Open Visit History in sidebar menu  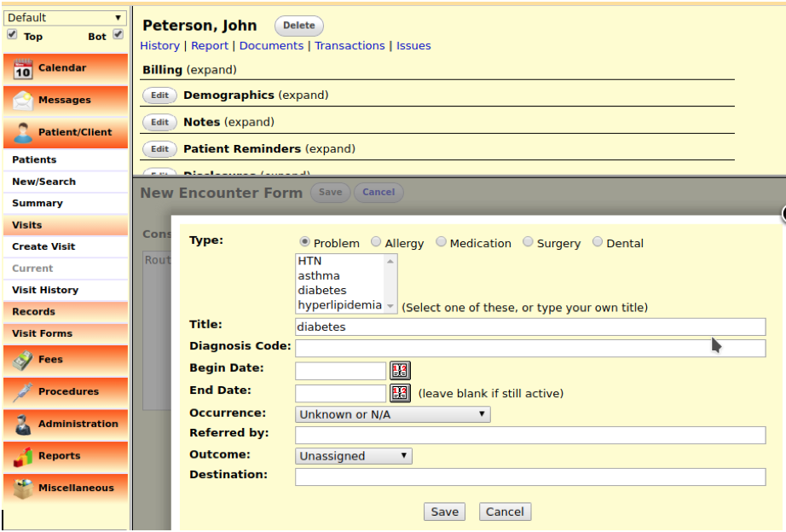click(45, 290)
